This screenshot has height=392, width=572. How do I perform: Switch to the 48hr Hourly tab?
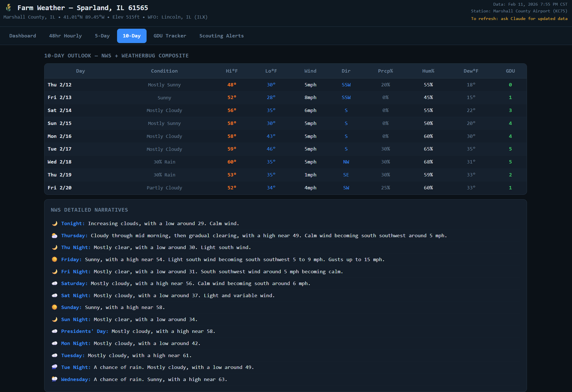point(65,36)
